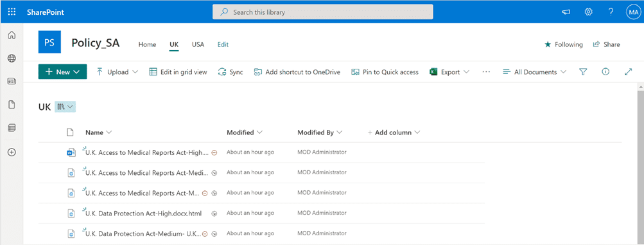644x245 pixels.
Task: Click the html file icon of Data Protection Act-Medium
Action: [x=71, y=234]
